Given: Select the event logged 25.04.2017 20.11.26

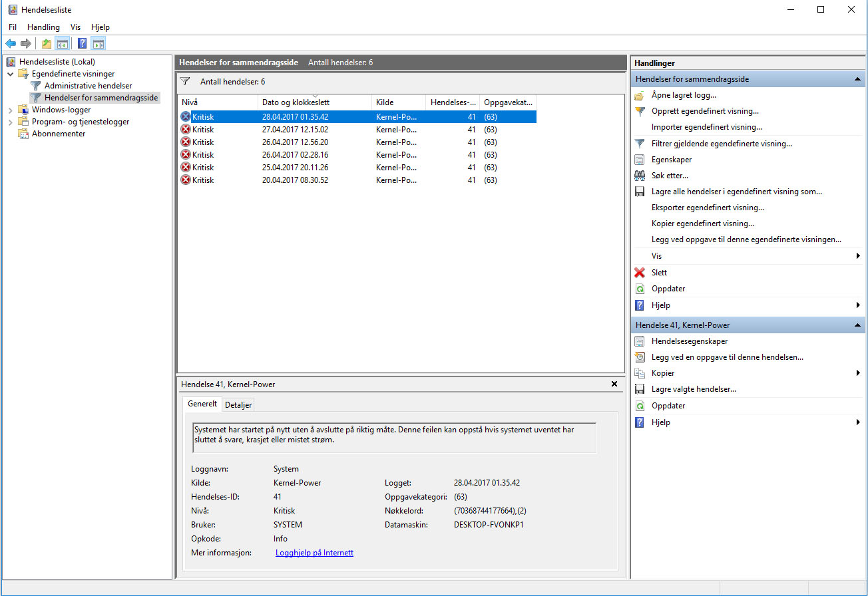Looking at the screenshot, I should point(295,168).
